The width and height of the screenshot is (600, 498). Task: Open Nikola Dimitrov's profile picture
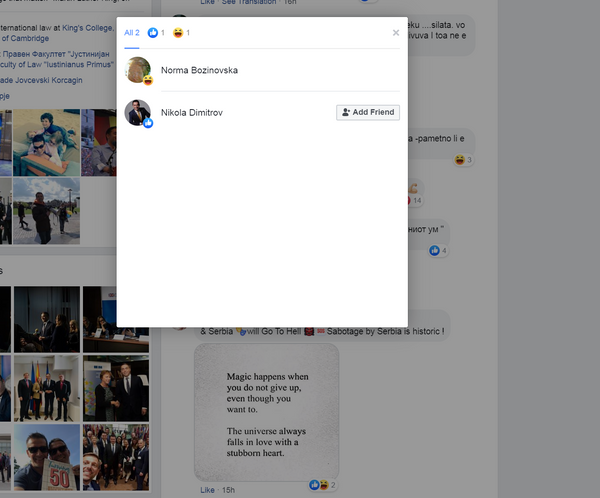coord(138,113)
